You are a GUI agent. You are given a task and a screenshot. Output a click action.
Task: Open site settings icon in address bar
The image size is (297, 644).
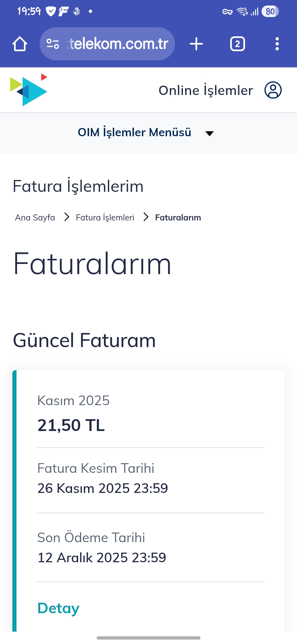tap(53, 44)
